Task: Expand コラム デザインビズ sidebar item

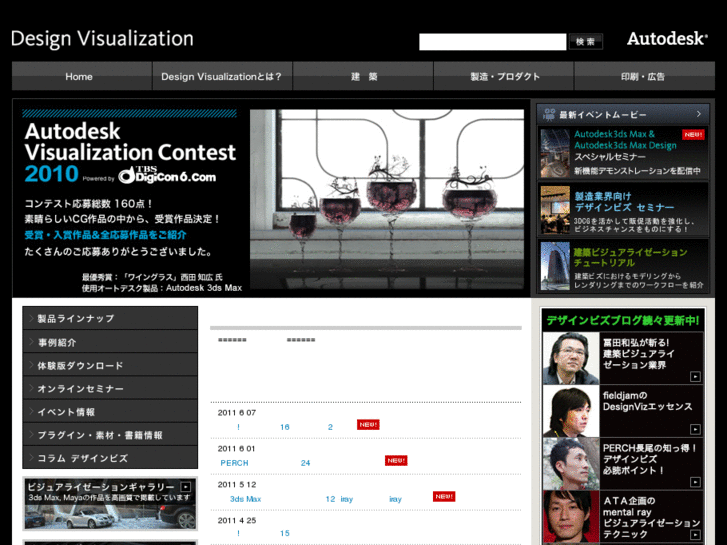Action: [110, 458]
